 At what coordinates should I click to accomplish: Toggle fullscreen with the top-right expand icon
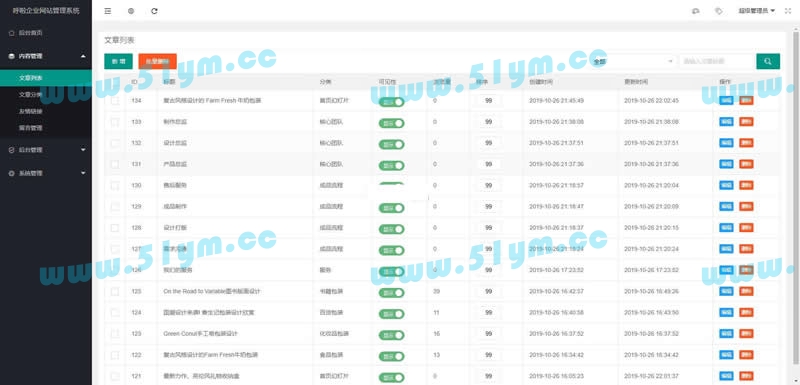pos(788,11)
